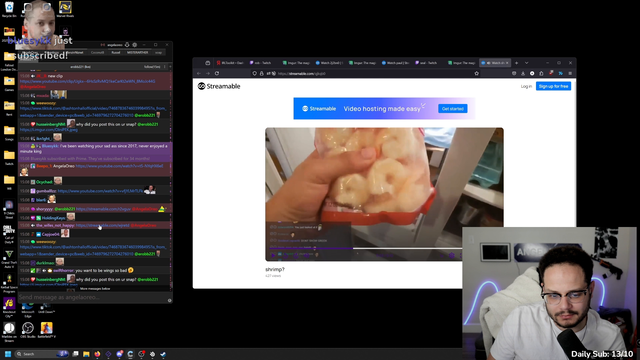The image size is (640, 360).
Task: Open Marvel Rivals desktop shortcut
Action: (x=65, y=9)
